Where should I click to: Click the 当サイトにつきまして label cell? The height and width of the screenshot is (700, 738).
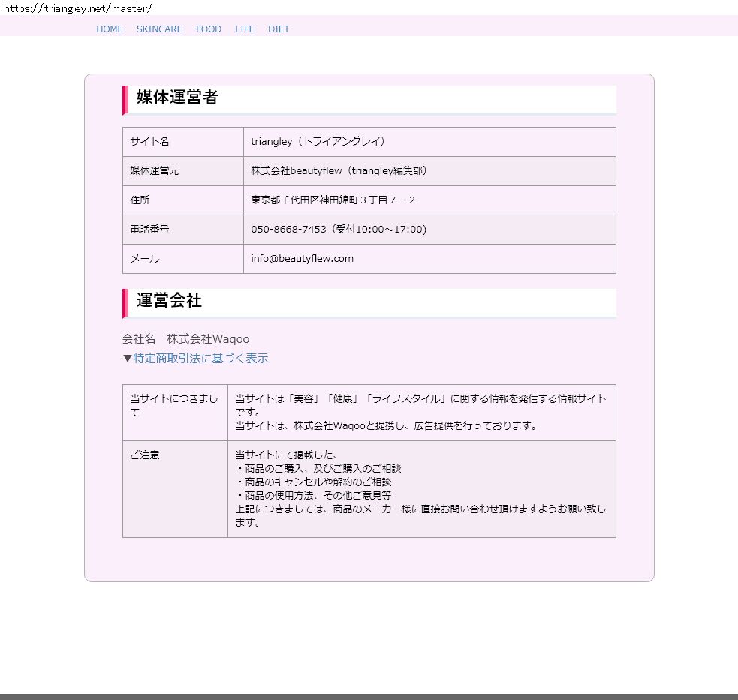174,405
